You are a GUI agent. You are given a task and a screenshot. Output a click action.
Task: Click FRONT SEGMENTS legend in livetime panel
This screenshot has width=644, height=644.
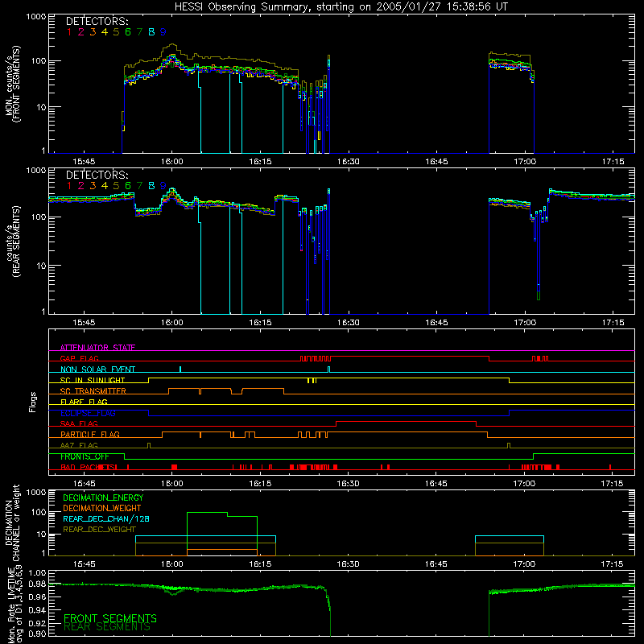110,618
